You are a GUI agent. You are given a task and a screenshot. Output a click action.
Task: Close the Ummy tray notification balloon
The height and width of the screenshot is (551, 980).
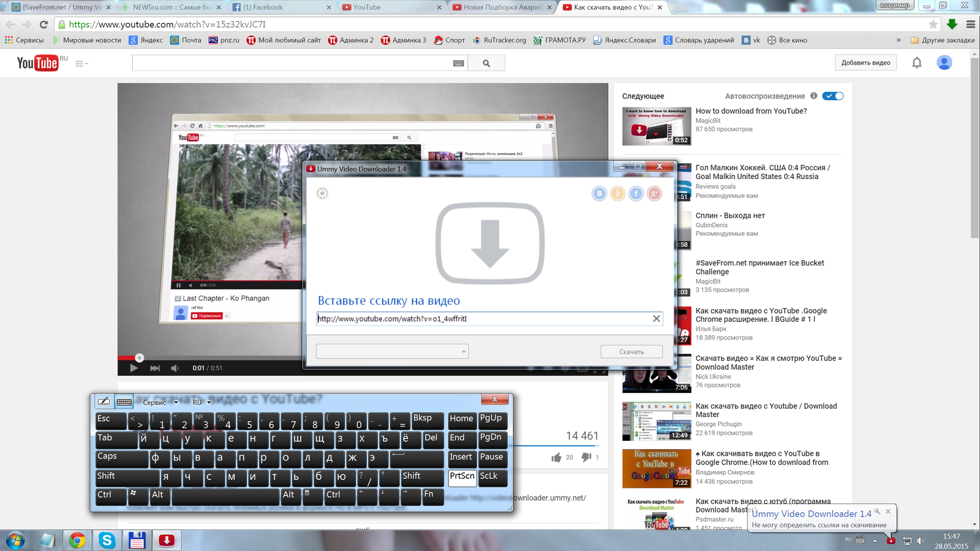click(888, 511)
